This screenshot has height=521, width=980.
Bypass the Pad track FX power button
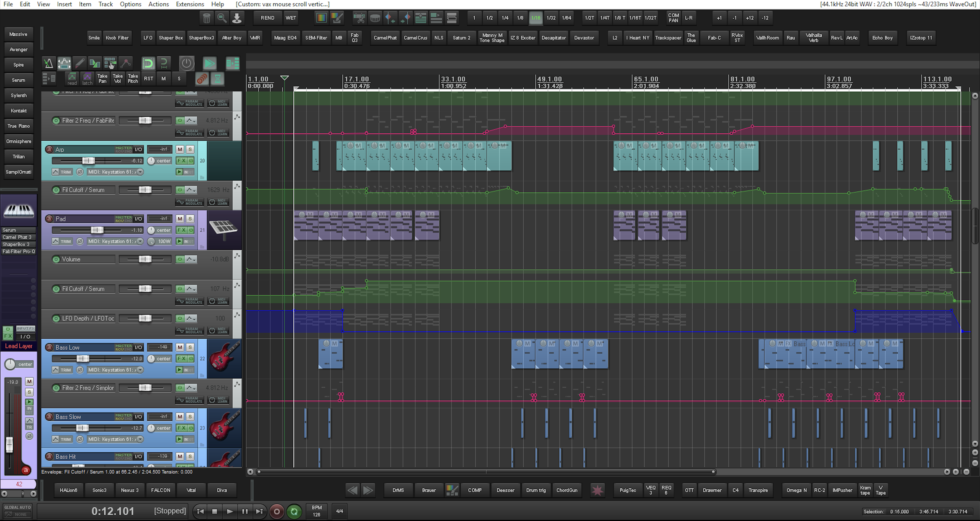pos(191,230)
